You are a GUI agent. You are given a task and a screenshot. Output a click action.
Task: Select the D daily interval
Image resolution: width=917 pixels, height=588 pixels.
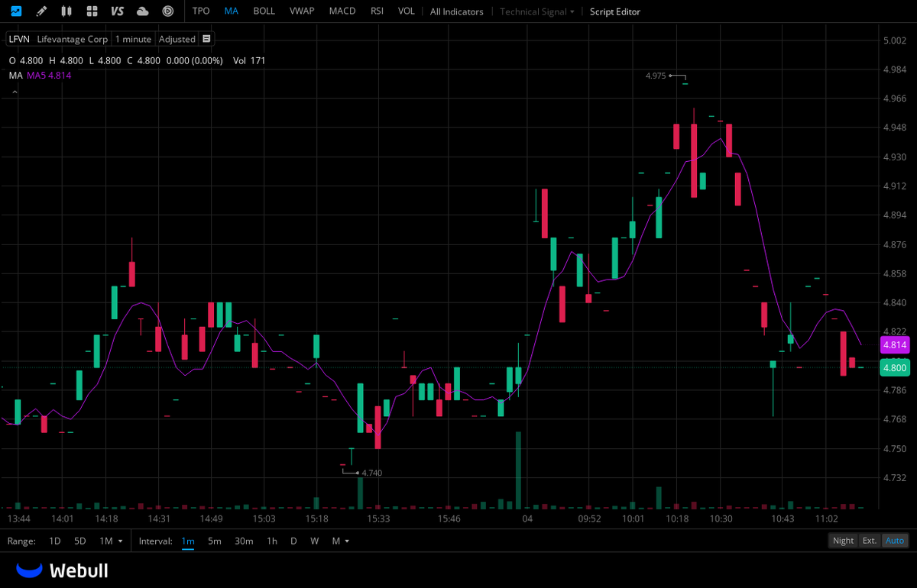(293, 541)
